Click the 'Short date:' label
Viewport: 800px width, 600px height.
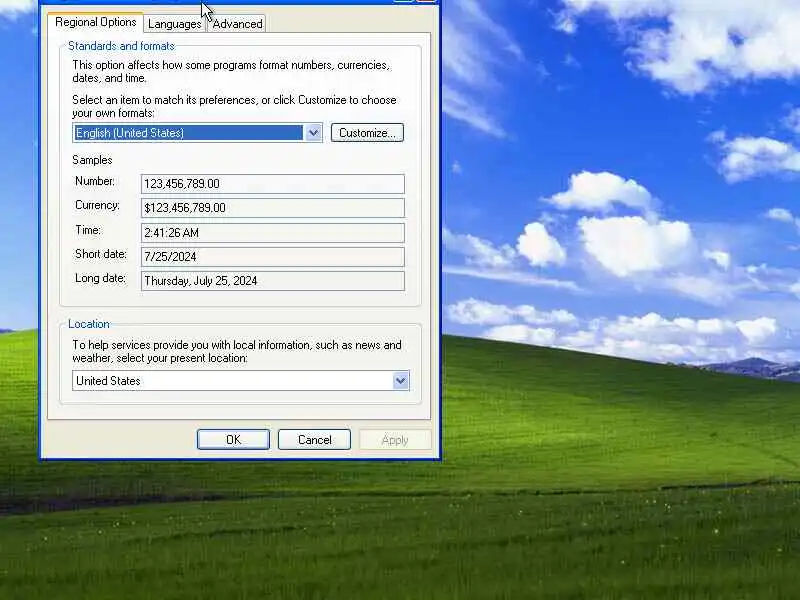(101, 254)
